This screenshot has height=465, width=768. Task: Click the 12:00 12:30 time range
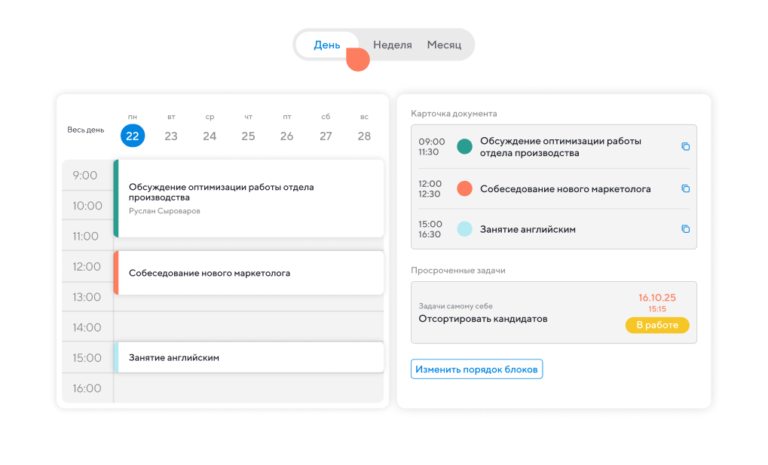[430, 189]
